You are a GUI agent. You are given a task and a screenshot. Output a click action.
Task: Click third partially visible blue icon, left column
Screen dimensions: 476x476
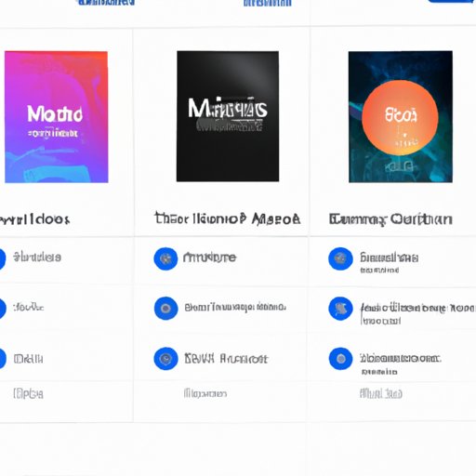3,359
